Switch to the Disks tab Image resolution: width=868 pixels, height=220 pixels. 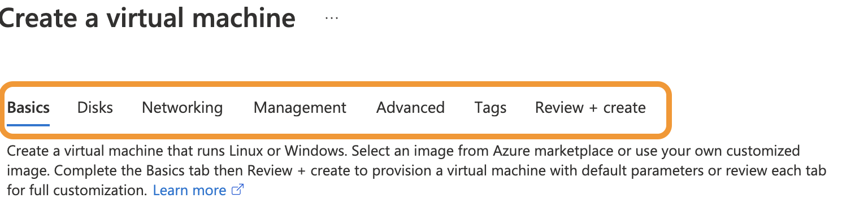click(95, 108)
